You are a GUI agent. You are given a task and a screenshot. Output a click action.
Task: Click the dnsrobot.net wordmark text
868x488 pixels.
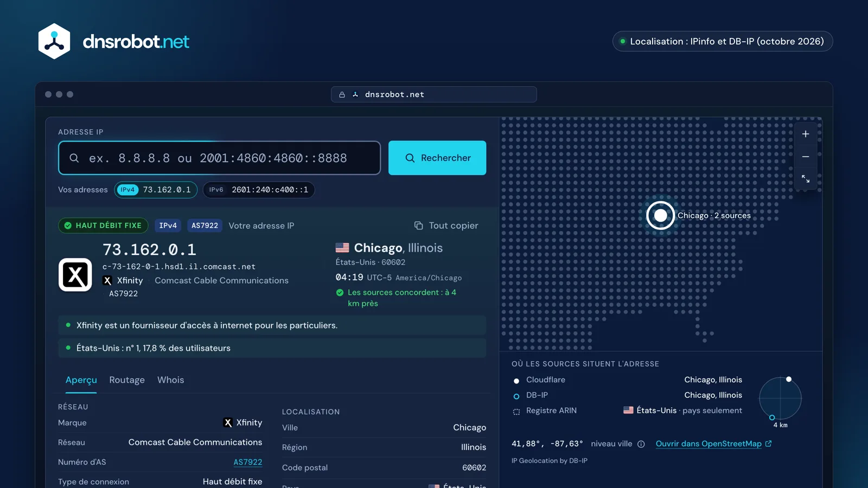point(136,41)
